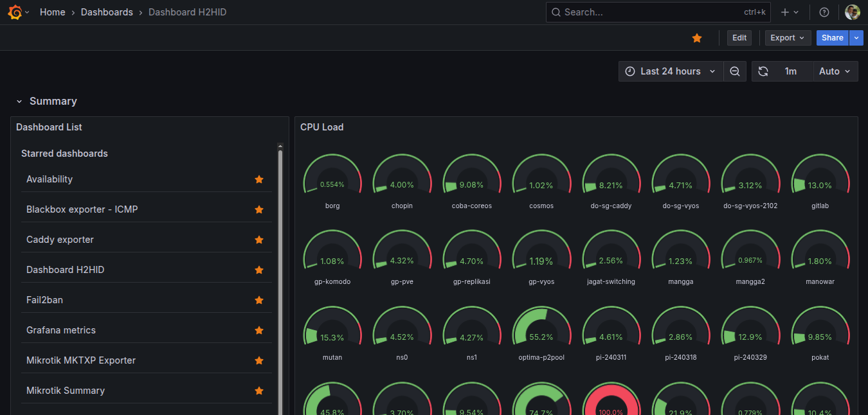Open the Grafana metrics dashboard
This screenshot has height=415, width=868.
61,330
